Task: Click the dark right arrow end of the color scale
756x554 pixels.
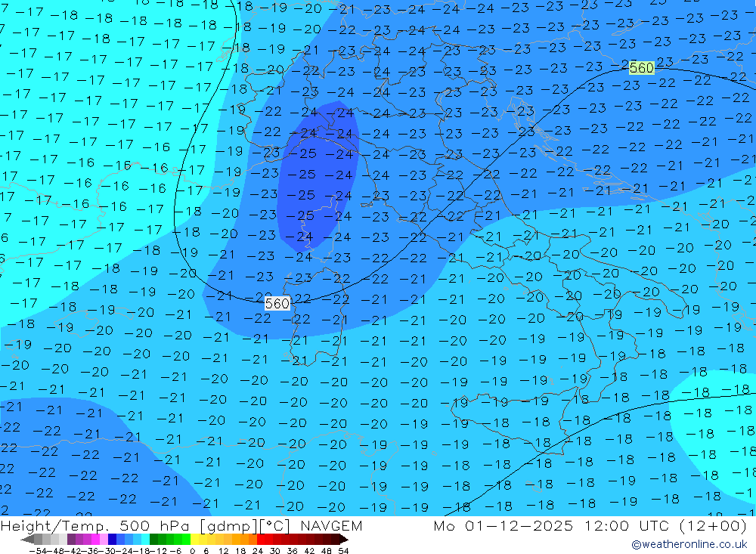Action: click(344, 540)
